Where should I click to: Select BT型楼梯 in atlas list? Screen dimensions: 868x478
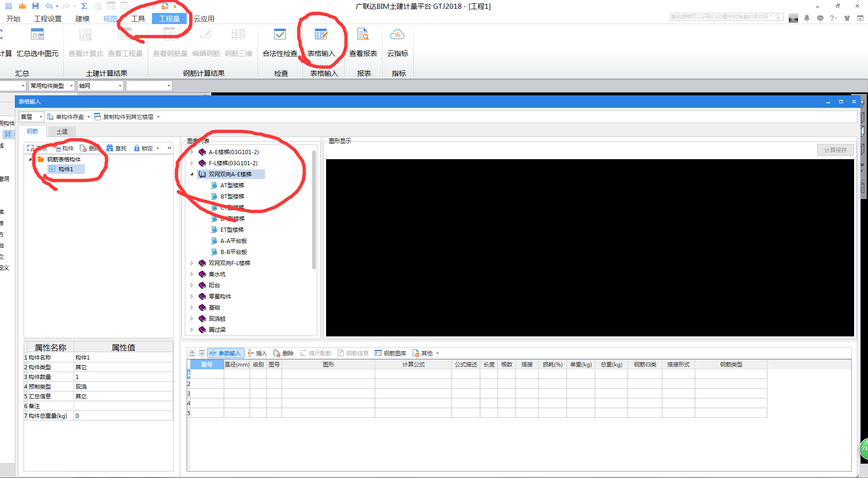point(232,196)
